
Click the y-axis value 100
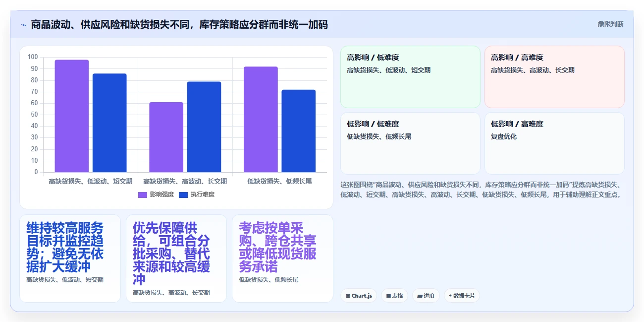33,57
